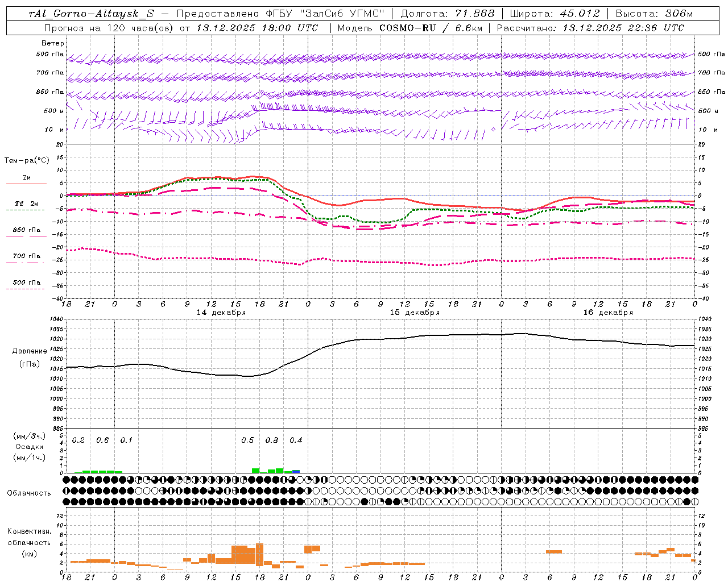Click the 0.8 three-hour precipitation value
This screenshot has width=728, height=582.
pyautogui.click(x=272, y=440)
